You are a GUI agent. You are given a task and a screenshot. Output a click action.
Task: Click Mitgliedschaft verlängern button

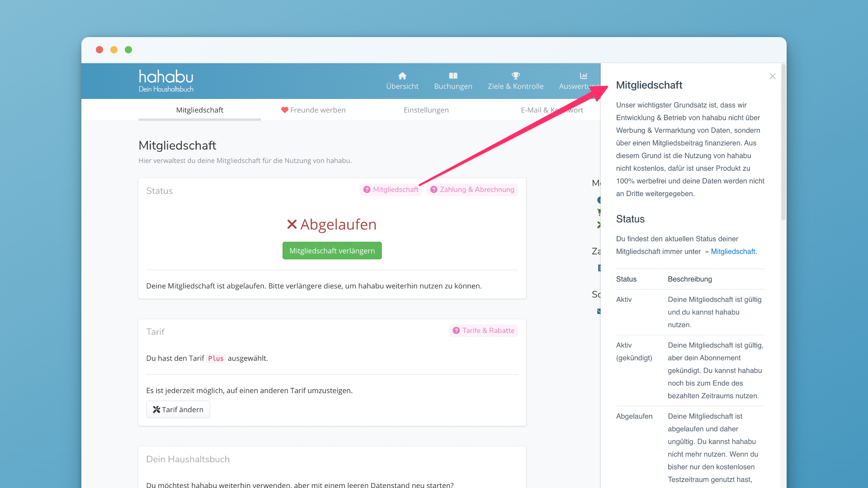click(x=332, y=251)
